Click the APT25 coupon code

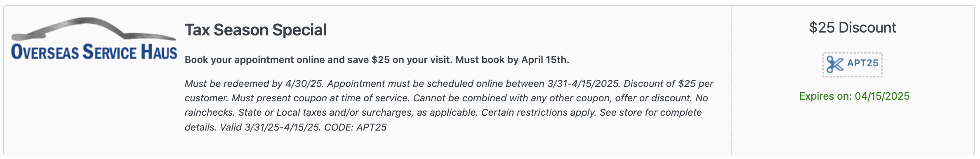pos(862,63)
